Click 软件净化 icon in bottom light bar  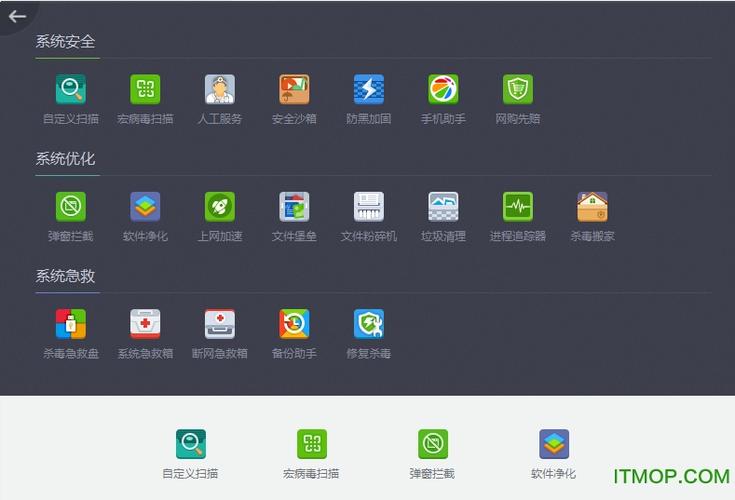tap(554, 444)
